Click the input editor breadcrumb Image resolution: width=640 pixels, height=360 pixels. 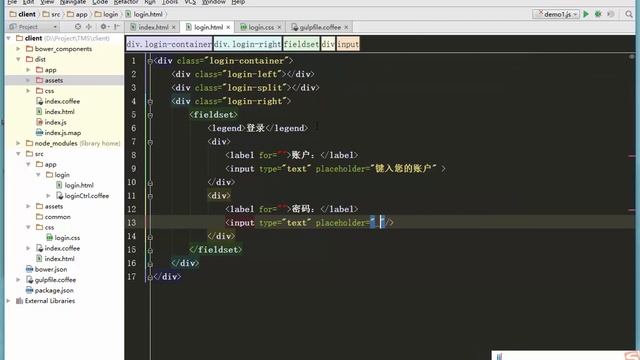(348, 44)
